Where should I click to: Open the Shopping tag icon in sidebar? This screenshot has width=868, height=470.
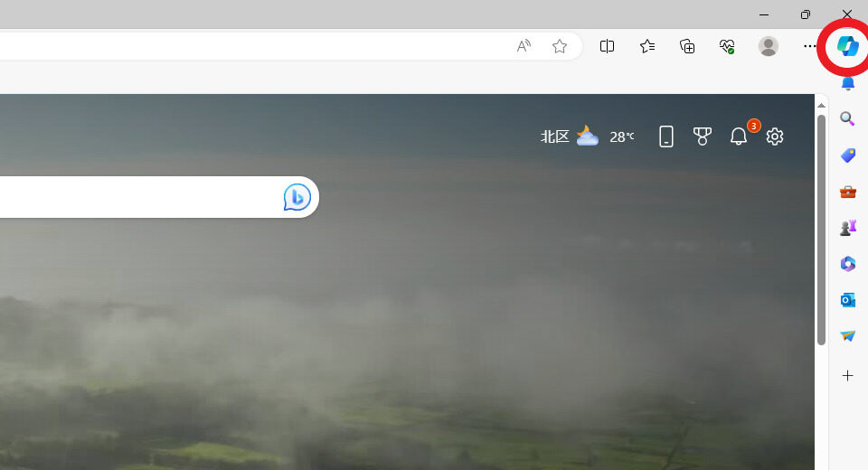[x=847, y=155]
